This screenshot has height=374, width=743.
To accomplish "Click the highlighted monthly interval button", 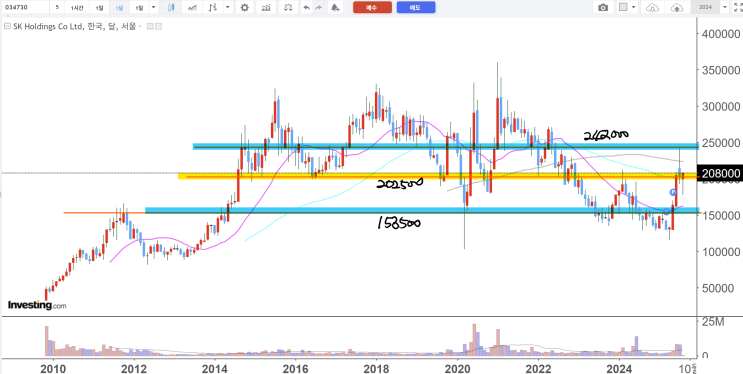I will (x=118, y=7).
